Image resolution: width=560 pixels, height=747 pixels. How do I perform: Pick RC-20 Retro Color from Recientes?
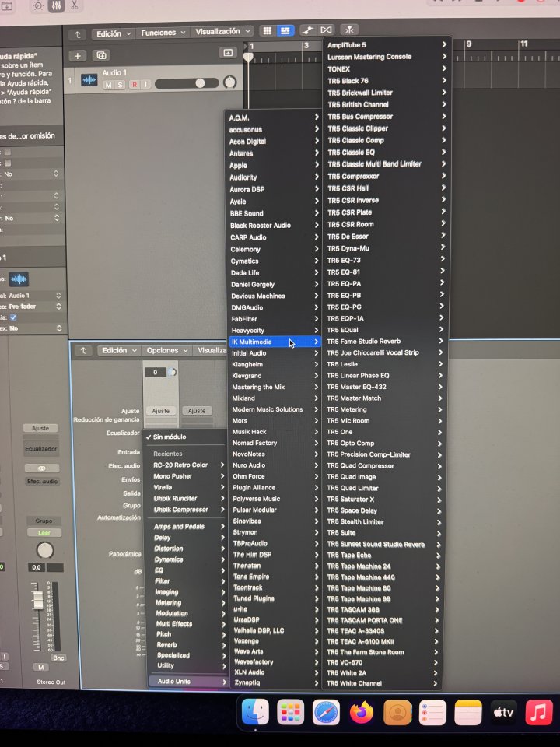[x=188, y=465]
